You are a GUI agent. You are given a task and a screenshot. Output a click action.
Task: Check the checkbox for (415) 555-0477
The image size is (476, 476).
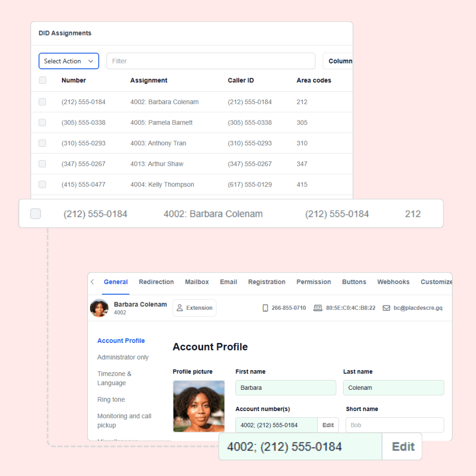pyautogui.click(x=42, y=184)
